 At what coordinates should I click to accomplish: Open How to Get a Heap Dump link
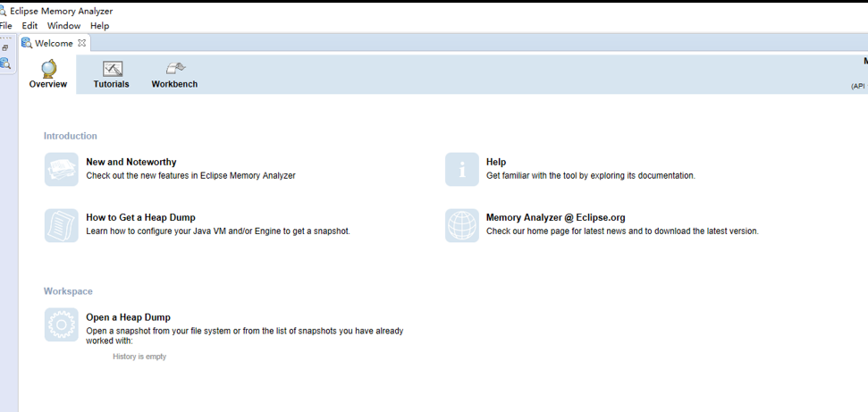[x=140, y=218]
